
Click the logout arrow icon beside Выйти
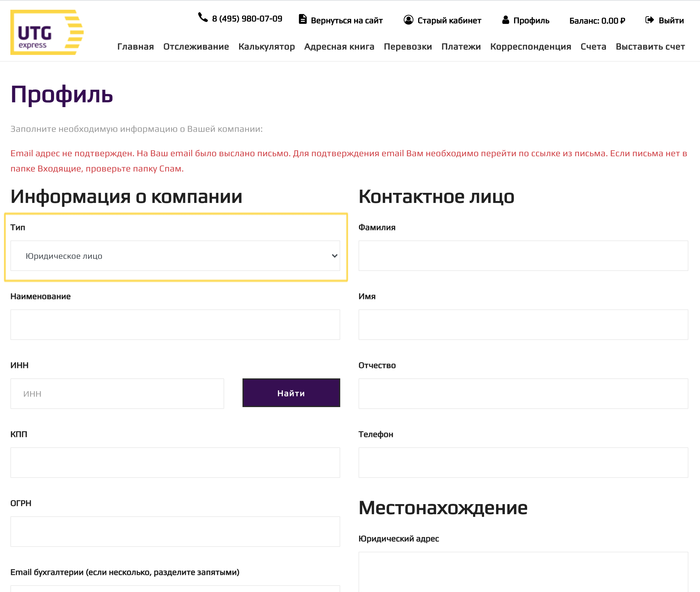[650, 20]
